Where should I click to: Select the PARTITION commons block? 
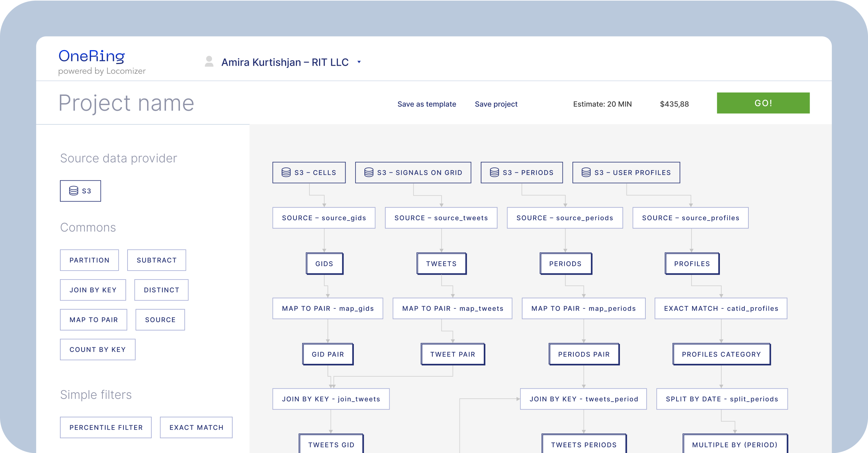pos(89,260)
